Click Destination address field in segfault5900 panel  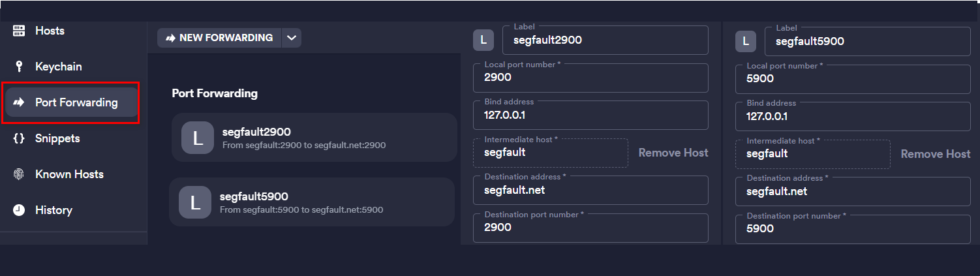point(853,191)
